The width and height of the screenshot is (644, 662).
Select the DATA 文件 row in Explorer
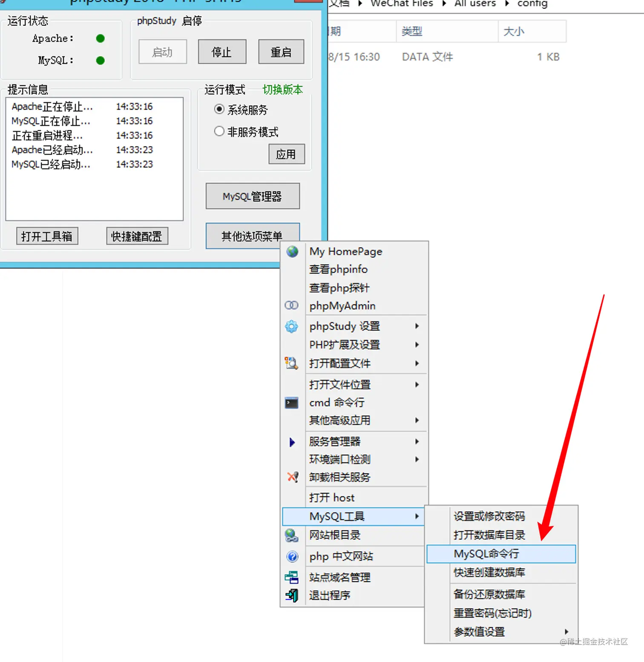(x=446, y=57)
